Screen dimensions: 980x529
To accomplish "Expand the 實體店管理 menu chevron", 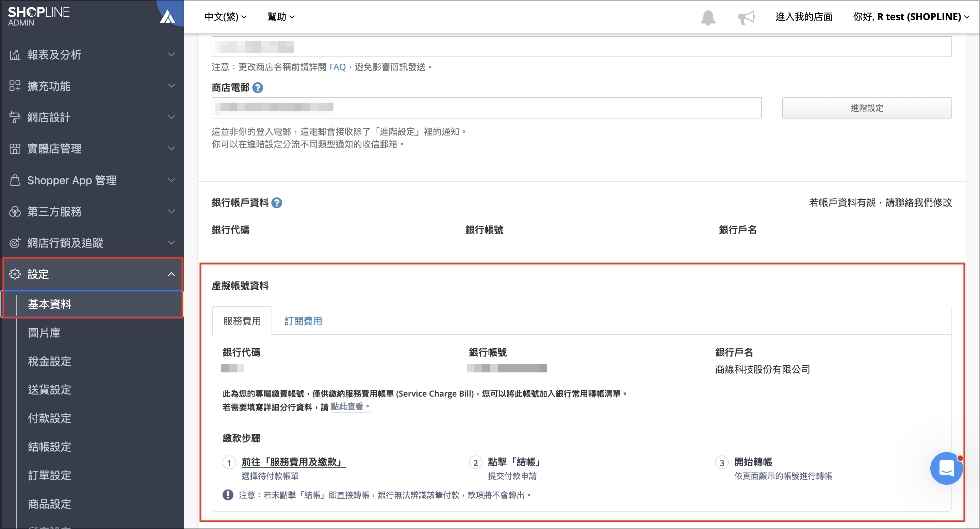I will [x=171, y=148].
